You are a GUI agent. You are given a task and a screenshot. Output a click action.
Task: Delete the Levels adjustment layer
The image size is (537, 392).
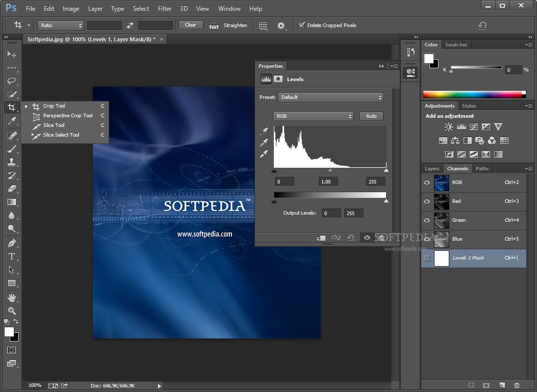[x=381, y=238]
